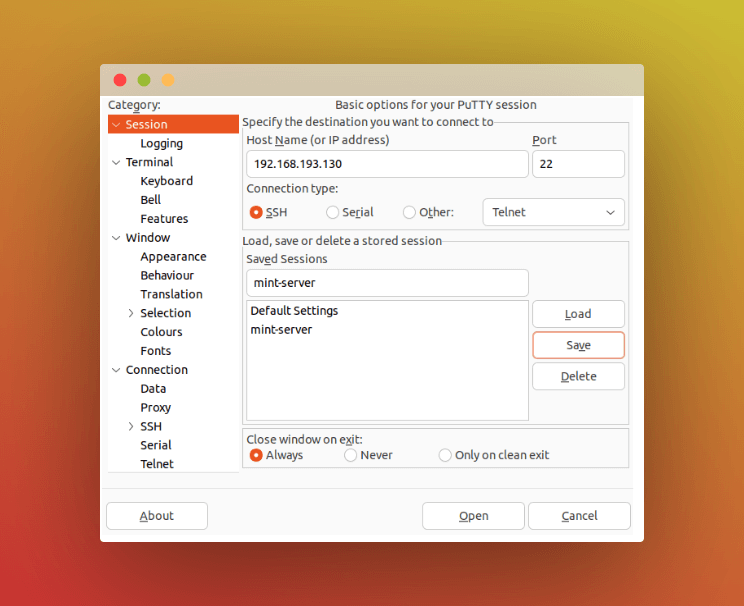Image resolution: width=744 pixels, height=606 pixels.
Task: Select mint-server in saved sessions list
Action: click(x=281, y=330)
